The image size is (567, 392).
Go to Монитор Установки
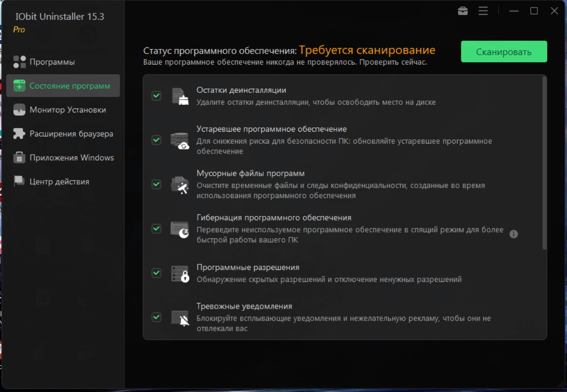63,110
